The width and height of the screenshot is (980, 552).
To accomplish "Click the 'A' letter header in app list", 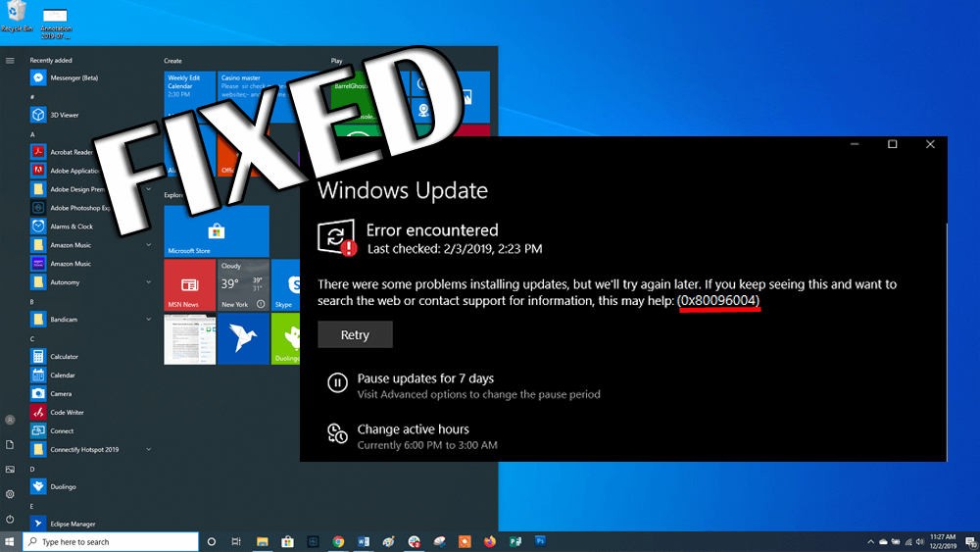I will coord(32,134).
